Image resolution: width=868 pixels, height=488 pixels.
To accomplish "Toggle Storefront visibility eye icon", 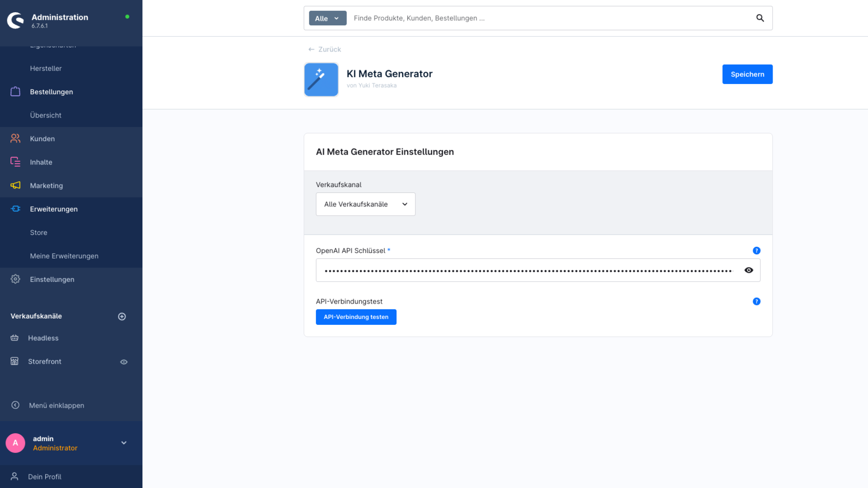I will [x=124, y=362].
